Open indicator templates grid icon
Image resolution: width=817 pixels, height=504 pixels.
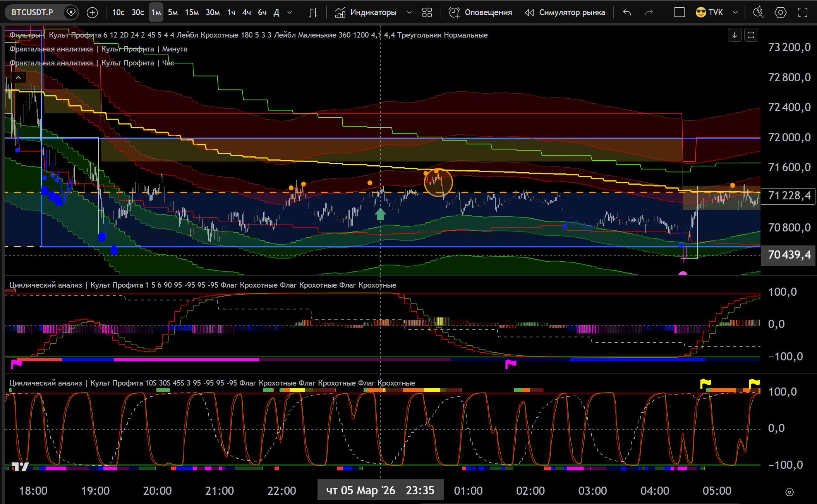pyautogui.click(x=427, y=12)
